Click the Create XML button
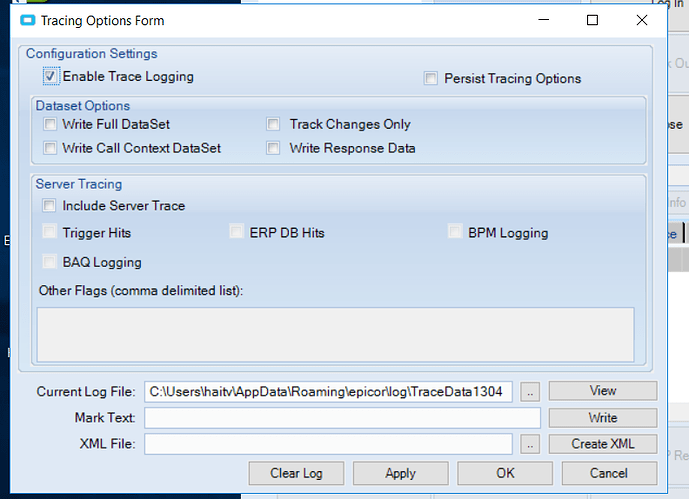This screenshot has height=499, width=689. click(603, 444)
